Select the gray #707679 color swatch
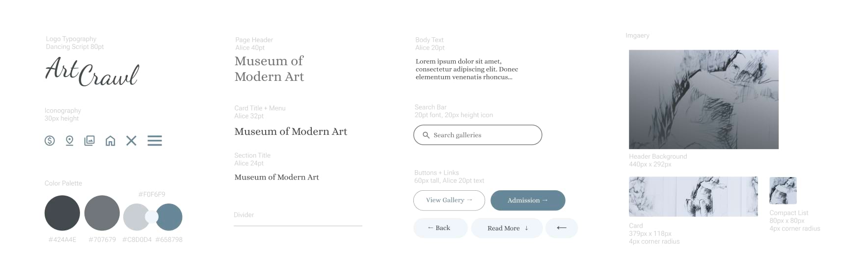 click(x=102, y=213)
